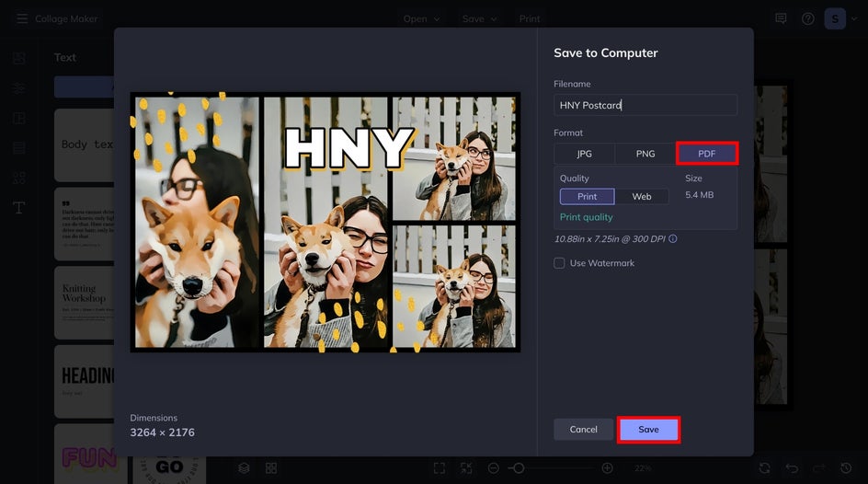The height and width of the screenshot is (484, 868).
Task: Choose JPG format
Action: coord(584,154)
